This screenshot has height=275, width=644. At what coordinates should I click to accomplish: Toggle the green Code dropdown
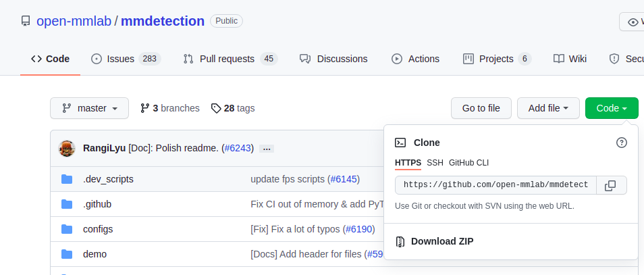pyautogui.click(x=612, y=108)
